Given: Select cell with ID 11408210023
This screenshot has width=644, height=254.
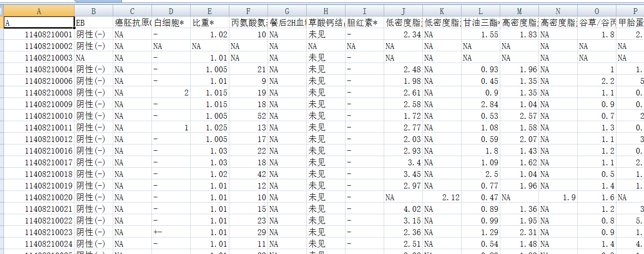Looking at the screenshot, I should 39,232.
